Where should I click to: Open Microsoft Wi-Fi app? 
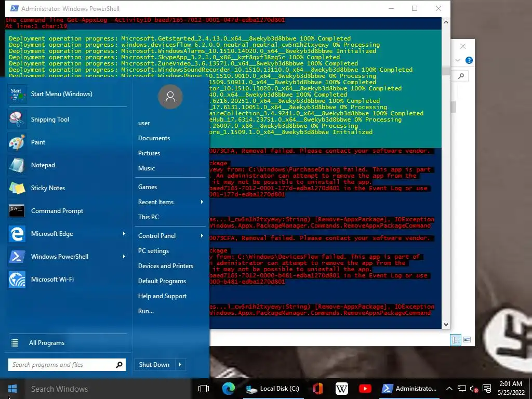(67, 279)
